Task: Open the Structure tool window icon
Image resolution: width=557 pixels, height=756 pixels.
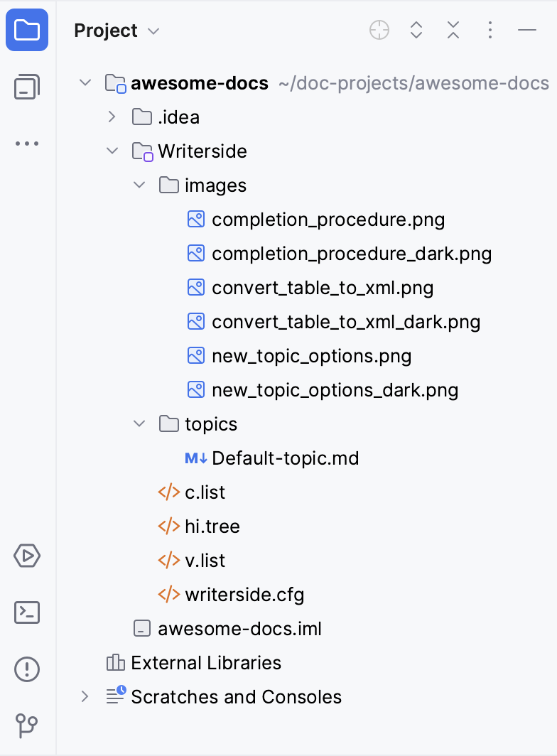Action: click(27, 87)
